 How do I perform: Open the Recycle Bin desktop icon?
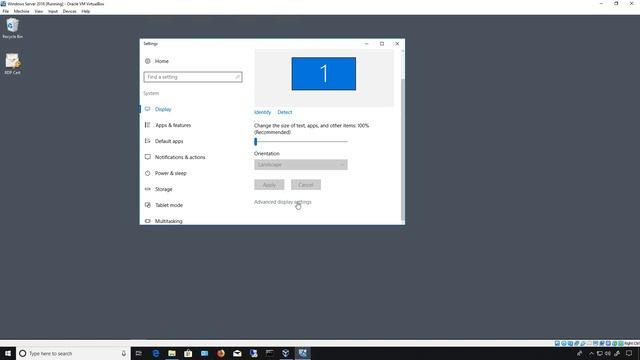(x=12, y=29)
